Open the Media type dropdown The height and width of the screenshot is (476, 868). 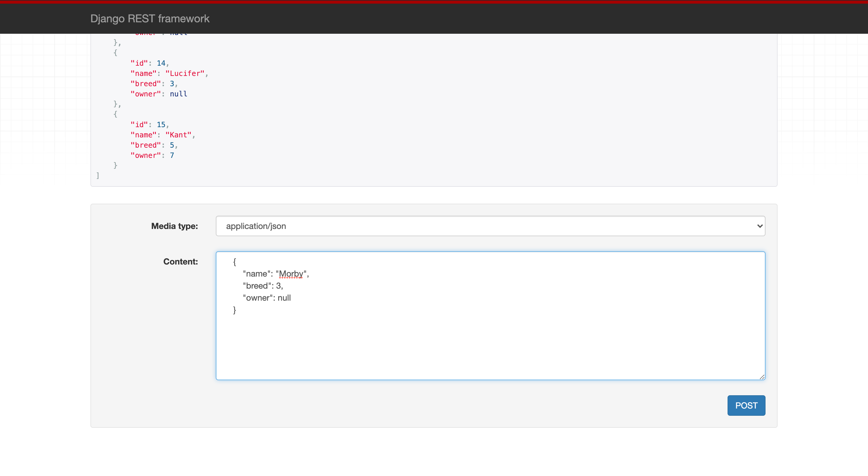pos(490,226)
